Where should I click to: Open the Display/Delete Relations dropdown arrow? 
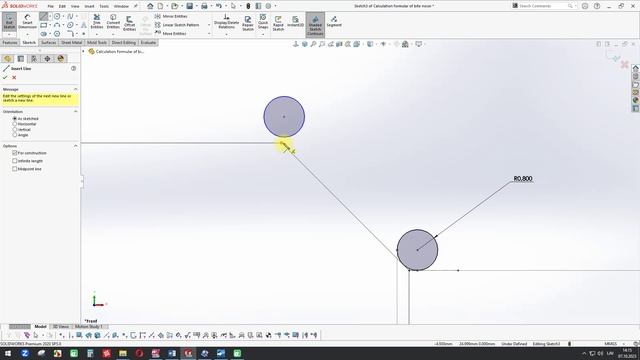pyautogui.click(x=226, y=34)
